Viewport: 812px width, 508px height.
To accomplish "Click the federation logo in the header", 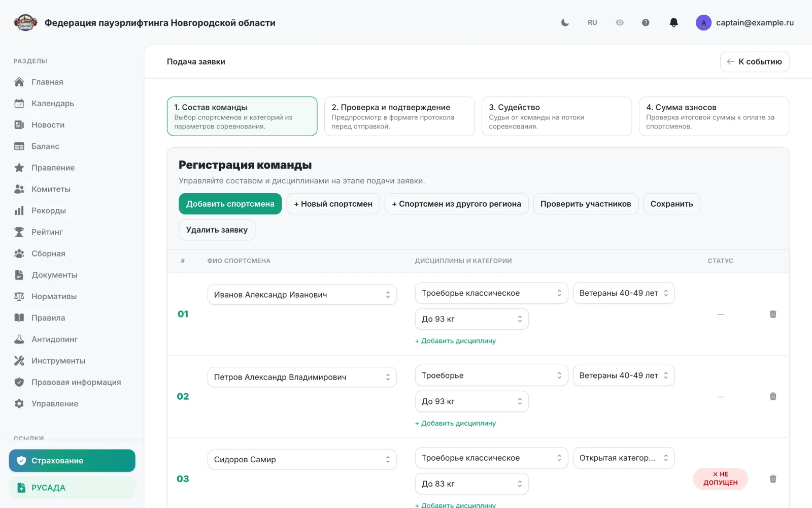I will point(25,22).
